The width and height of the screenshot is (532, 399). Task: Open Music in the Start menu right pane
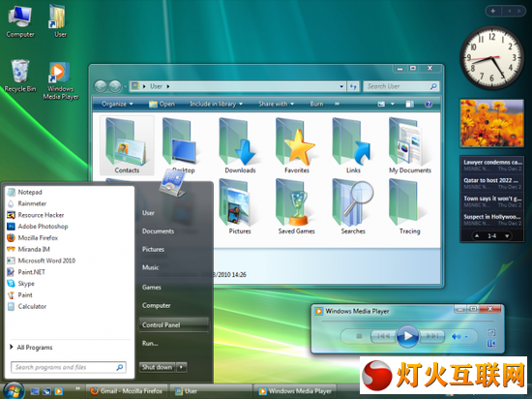pyautogui.click(x=151, y=267)
